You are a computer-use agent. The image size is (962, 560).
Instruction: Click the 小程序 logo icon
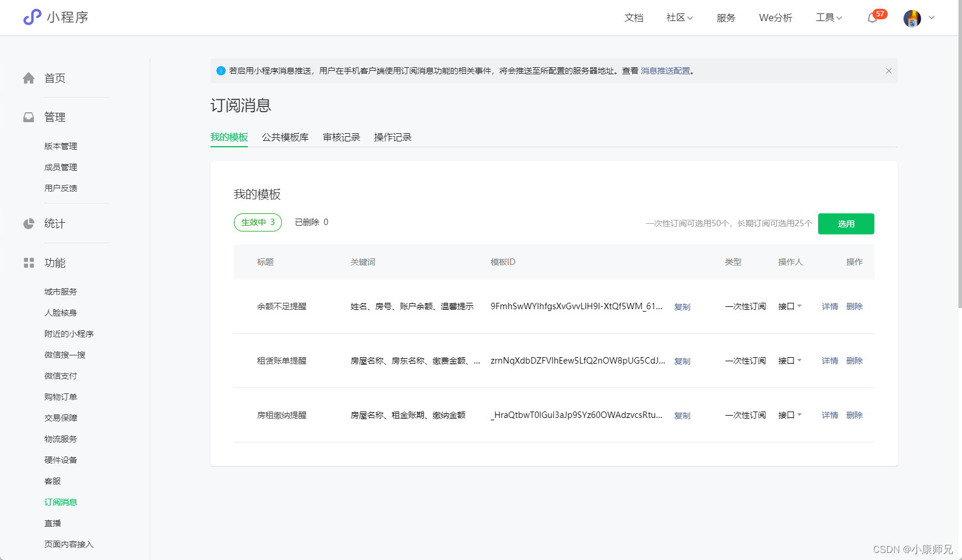click(x=31, y=17)
